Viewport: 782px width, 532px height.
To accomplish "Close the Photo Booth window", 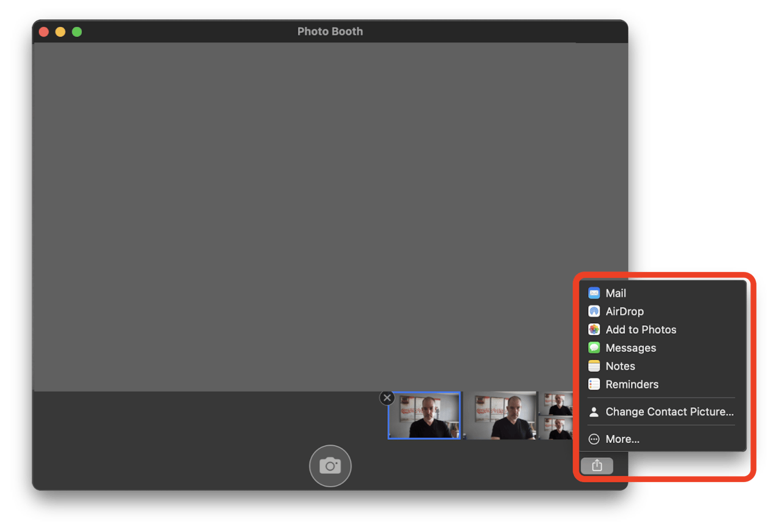I will click(44, 32).
